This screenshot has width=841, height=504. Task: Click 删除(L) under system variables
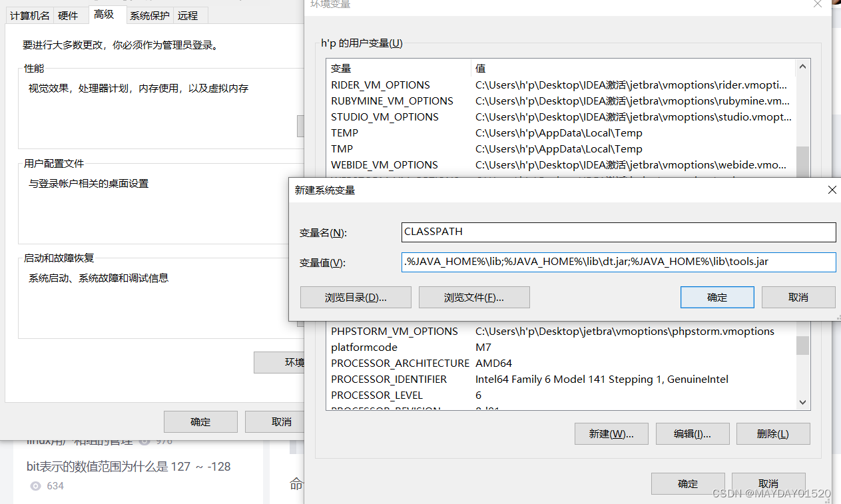pos(773,434)
